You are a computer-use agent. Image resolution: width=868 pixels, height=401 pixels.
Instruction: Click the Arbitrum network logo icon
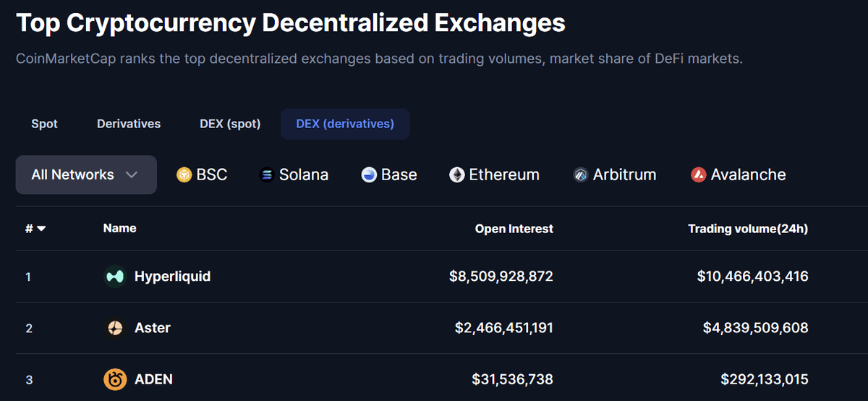click(x=581, y=174)
